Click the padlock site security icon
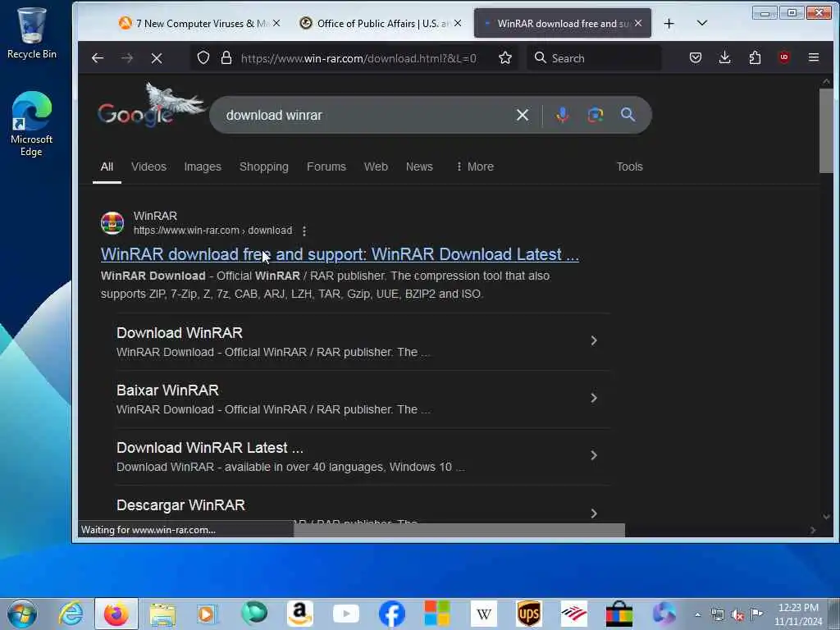The height and width of the screenshot is (630, 840). tap(226, 58)
